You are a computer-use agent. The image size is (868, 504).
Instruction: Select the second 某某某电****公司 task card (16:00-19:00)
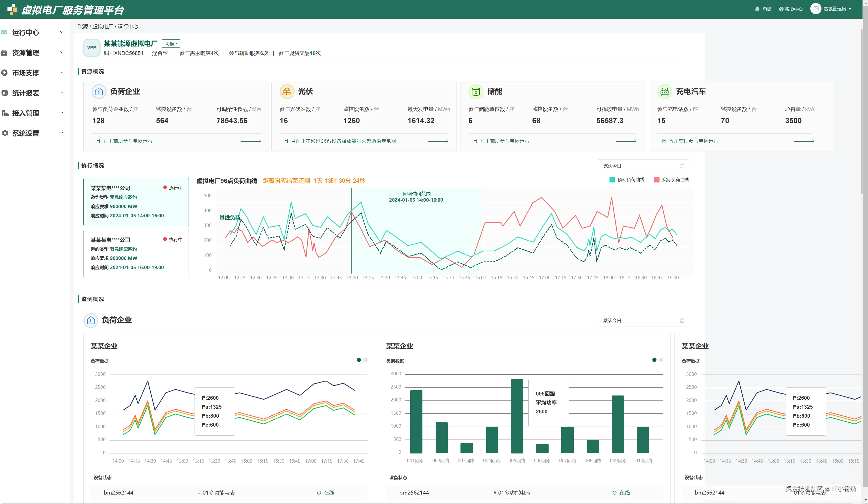pos(136,254)
